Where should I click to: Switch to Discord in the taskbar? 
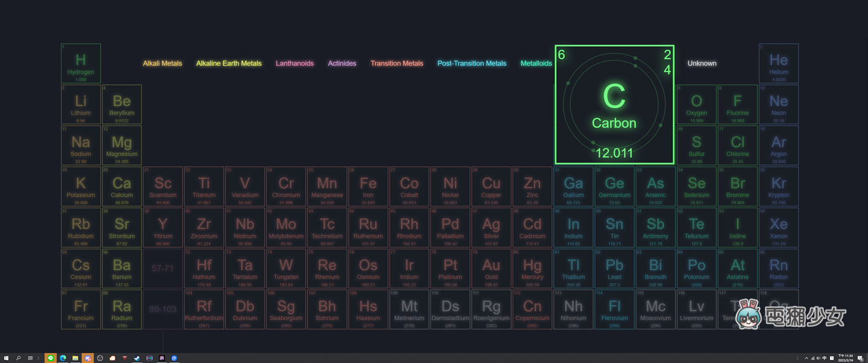click(89, 358)
